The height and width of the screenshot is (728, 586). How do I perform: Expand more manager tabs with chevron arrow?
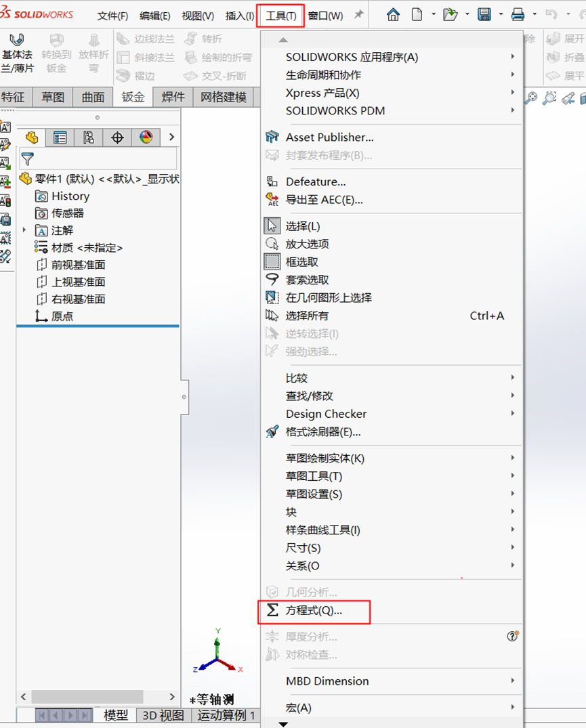pos(172,137)
